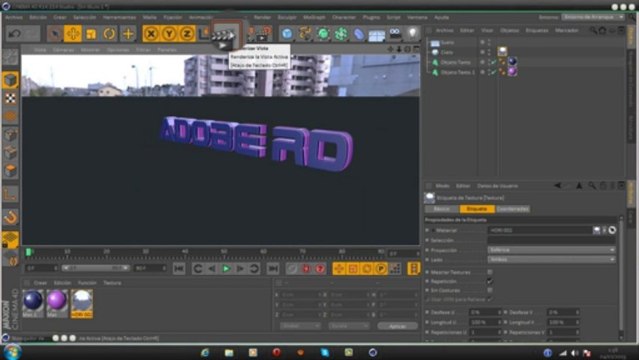Image resolution: width=639 pixels, height=360 pixels.
Task: Click the Make Editable icon in sidebar
Action: pyautogui.click(x=10, y=57)
